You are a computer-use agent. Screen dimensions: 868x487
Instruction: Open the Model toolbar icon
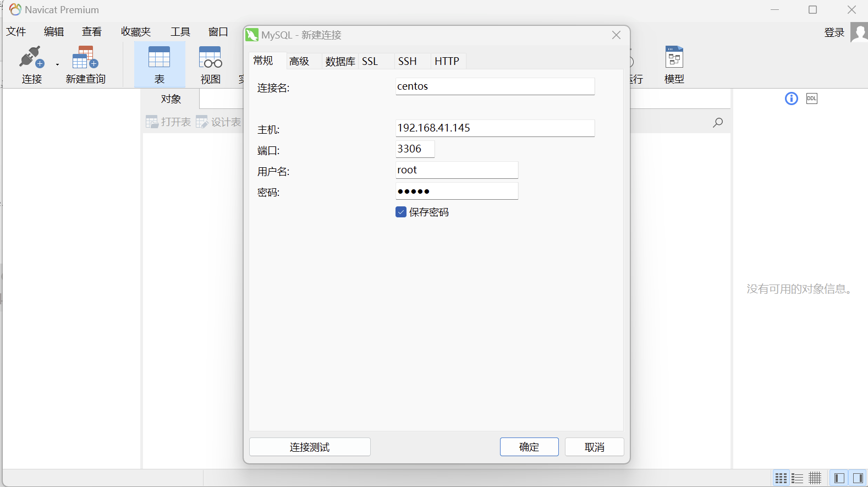point(674,57)
